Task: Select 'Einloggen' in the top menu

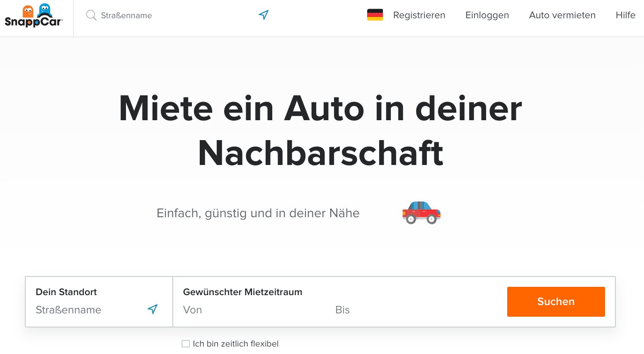Action: [487, 15]
